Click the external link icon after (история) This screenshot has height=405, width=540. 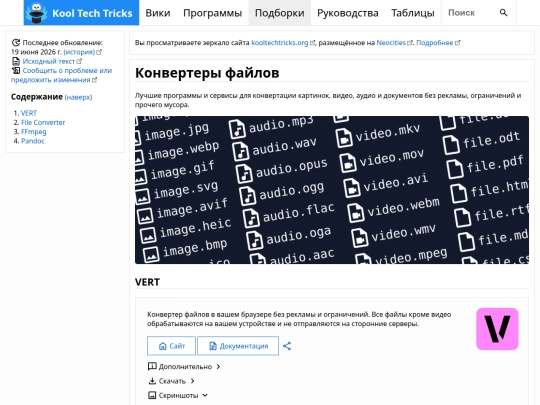click(x=99, y=52)
